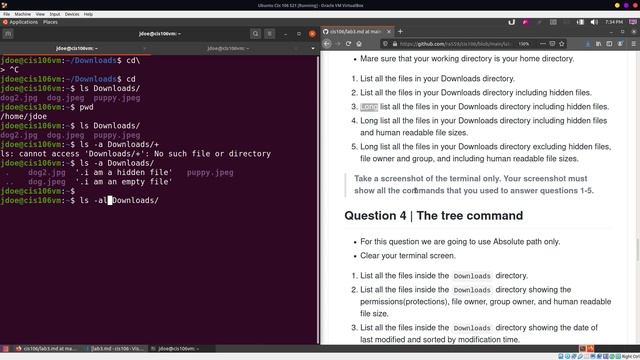Click the network icon in top panel
The height and width of the screenshot is (360, 640).
[x=580, y=22]
